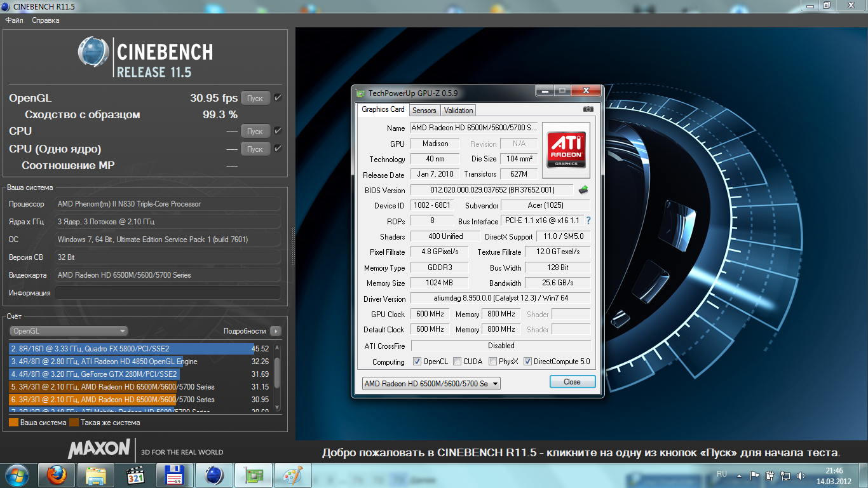Image resolution: width=868 pixels, height=488 pixels.
Task: Click Пуск button for OpenGL test
Action: point(255,98)
